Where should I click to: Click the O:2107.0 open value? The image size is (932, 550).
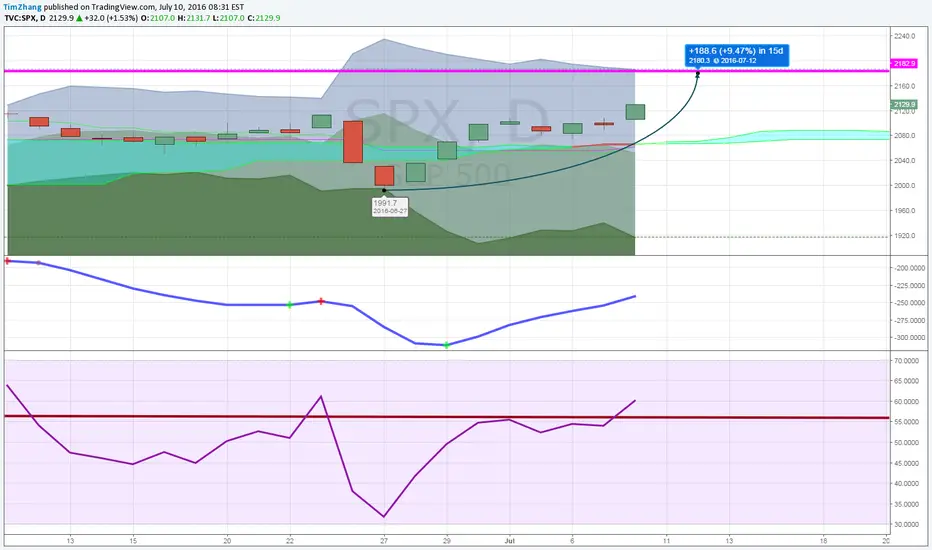pos(158,18)
